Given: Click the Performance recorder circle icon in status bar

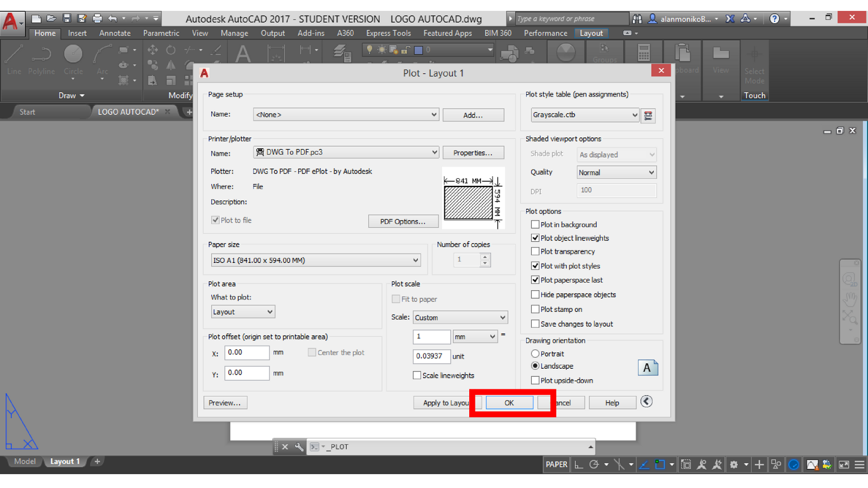Looking at the screenshot, I should click(x=794, y=464).
